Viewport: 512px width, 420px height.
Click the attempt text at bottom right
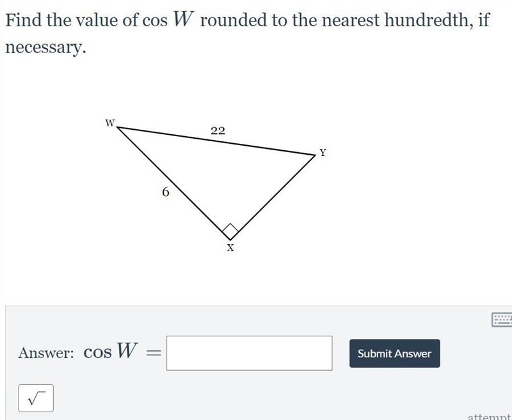(490, 417)
